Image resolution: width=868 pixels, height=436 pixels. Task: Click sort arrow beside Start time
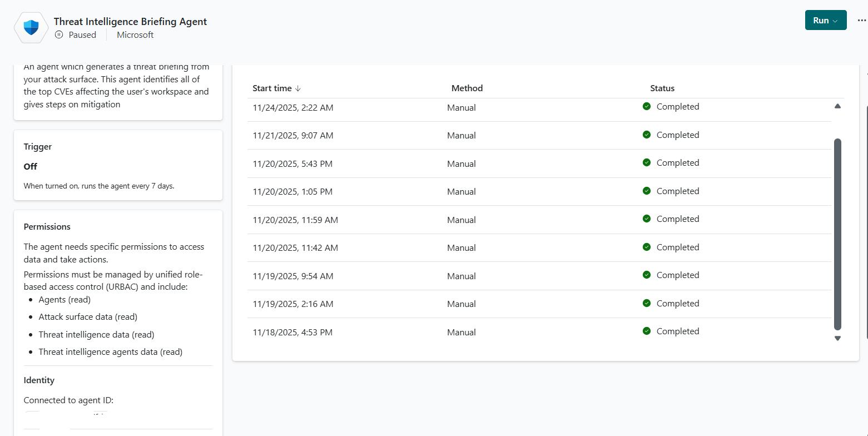(x=298, y=88)
